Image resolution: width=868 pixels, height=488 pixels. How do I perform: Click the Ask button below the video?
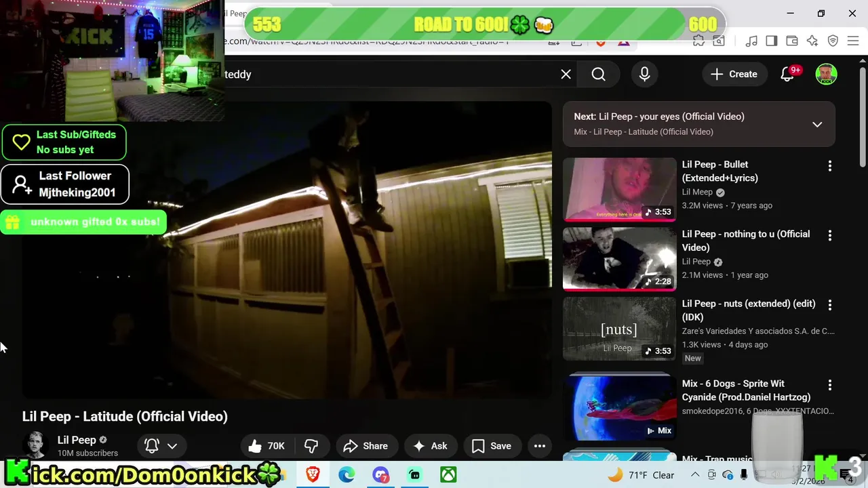click(431, 446)
